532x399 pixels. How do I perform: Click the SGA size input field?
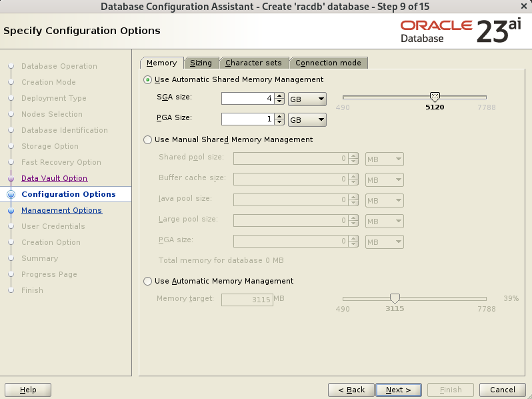(248, 99)
